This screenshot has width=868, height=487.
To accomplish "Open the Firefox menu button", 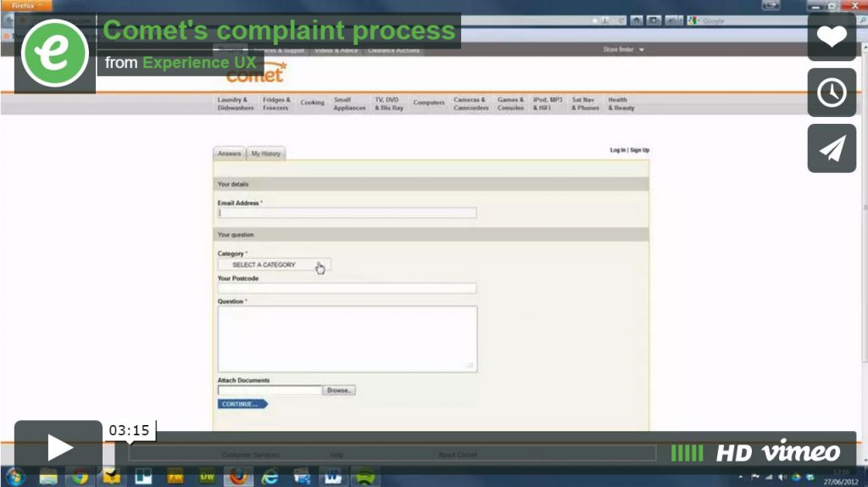I will tap(26, 6).
